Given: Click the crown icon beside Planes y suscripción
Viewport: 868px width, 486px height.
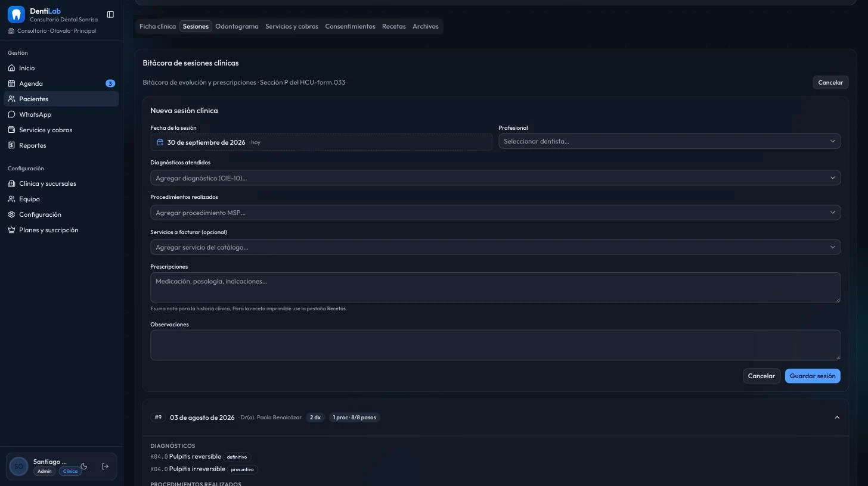Looking at the screenshot, I should pos(11,230).
